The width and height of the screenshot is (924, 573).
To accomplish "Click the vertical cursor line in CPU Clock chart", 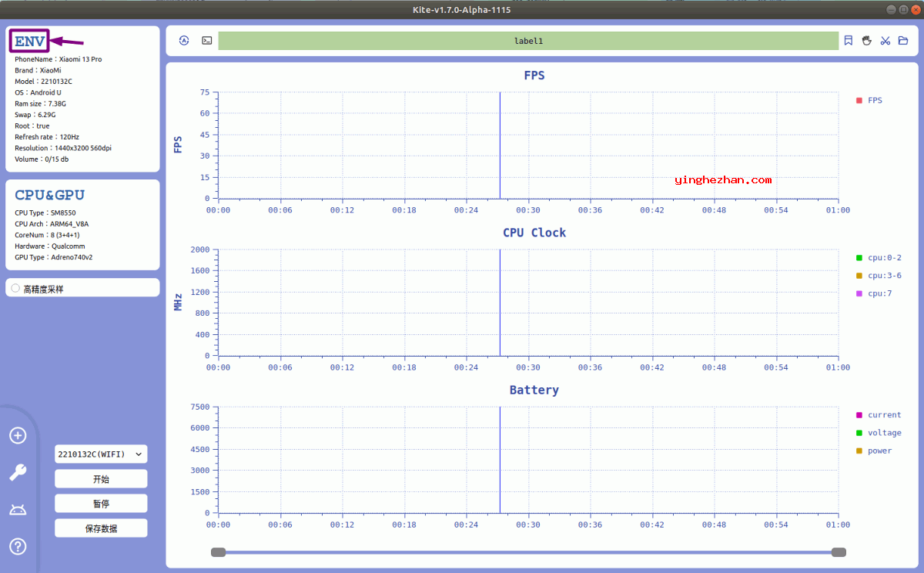I will pyautogui.click(x=500, y=302).
